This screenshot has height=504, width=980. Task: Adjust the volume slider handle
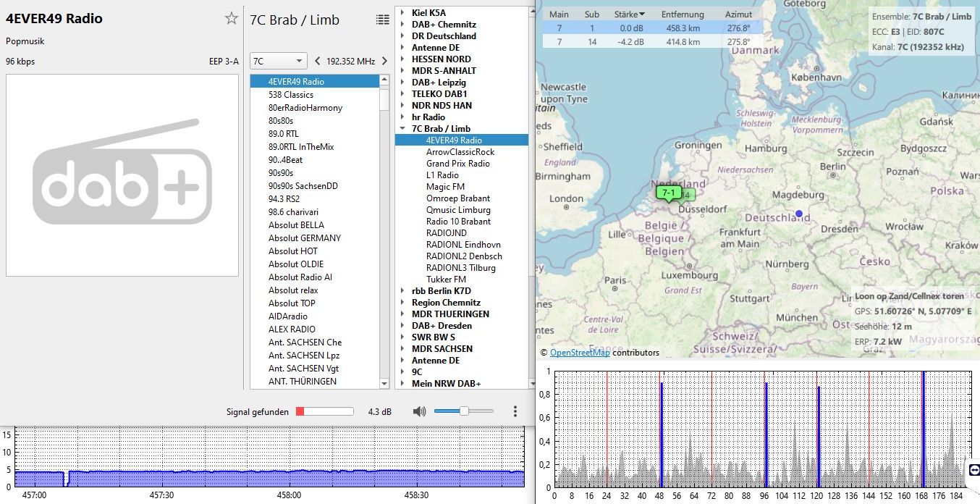click(x=464, y=411)
